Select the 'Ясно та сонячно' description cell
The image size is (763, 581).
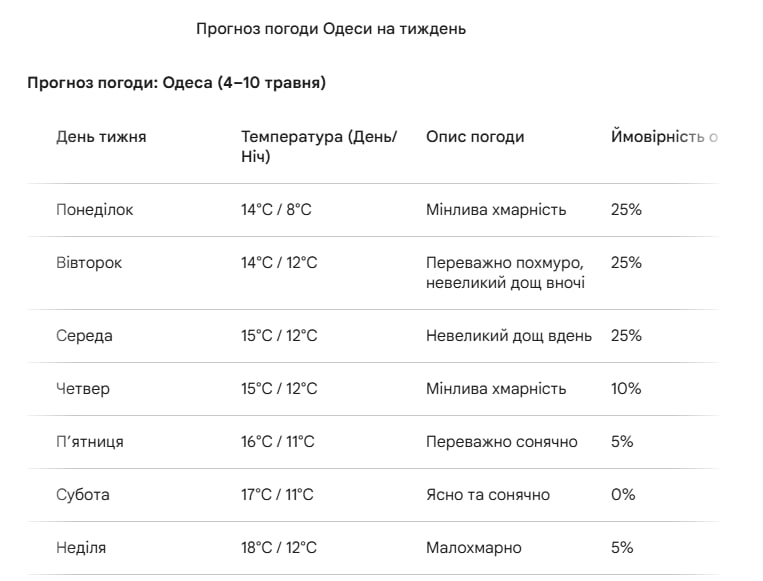[x=488, y=495]
